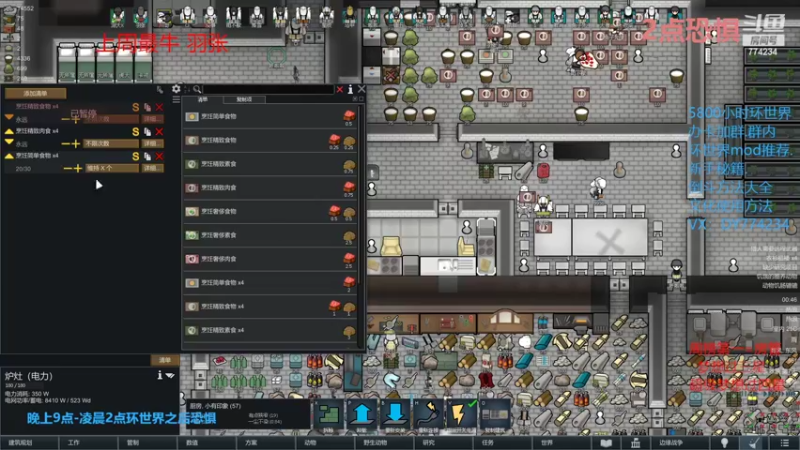Select recipe 烹饪精致素食 x4
800x450 pixels.
pos(270,331)
